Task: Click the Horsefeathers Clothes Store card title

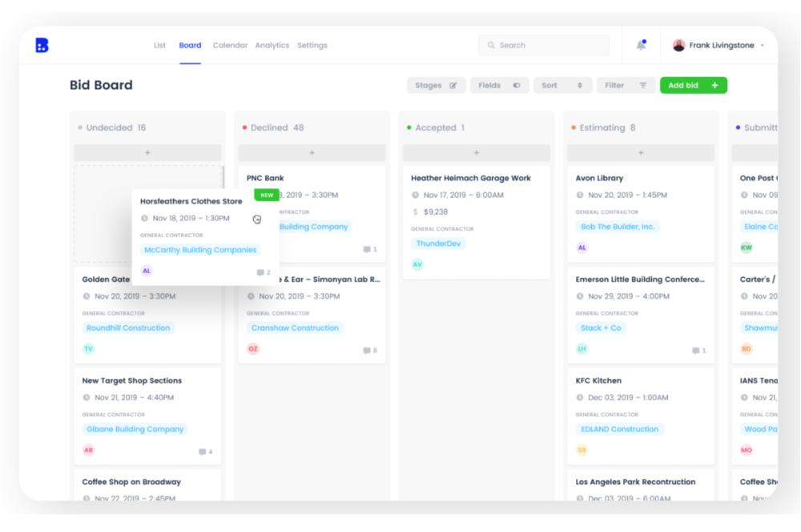Action: 191,201
